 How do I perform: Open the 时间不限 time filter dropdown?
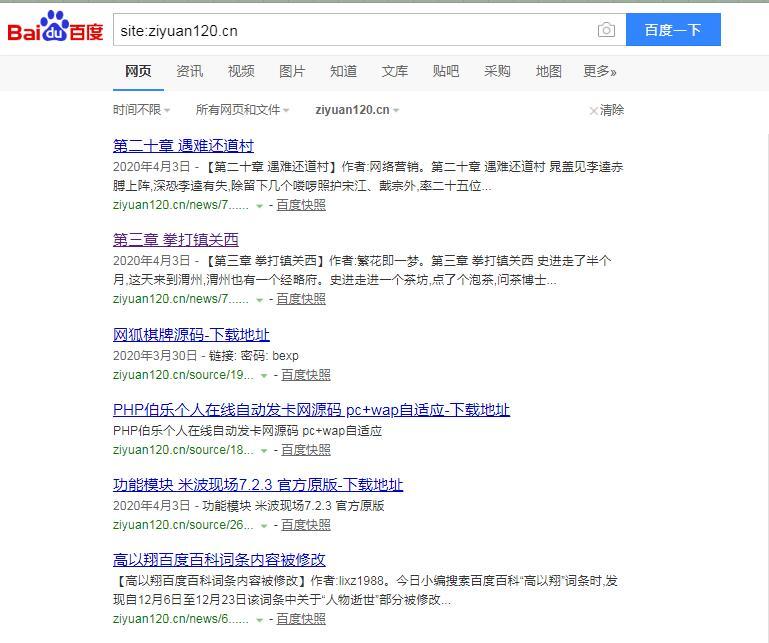coord(141,110)
